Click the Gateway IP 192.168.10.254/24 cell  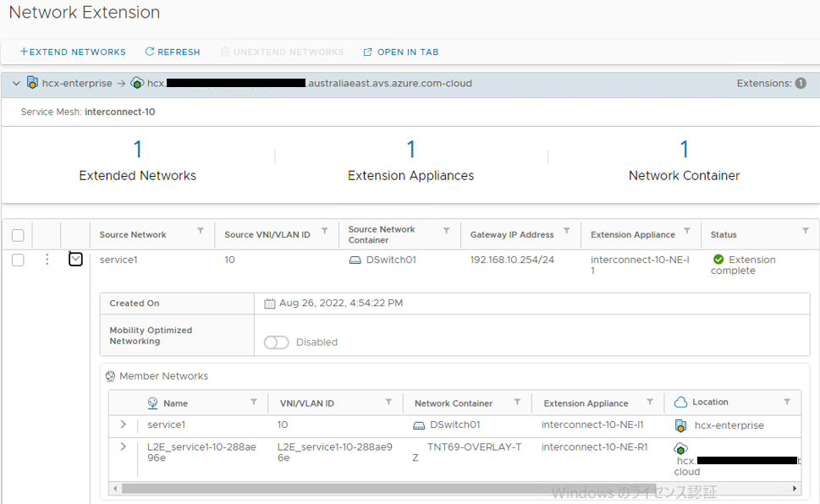point(512,260)
